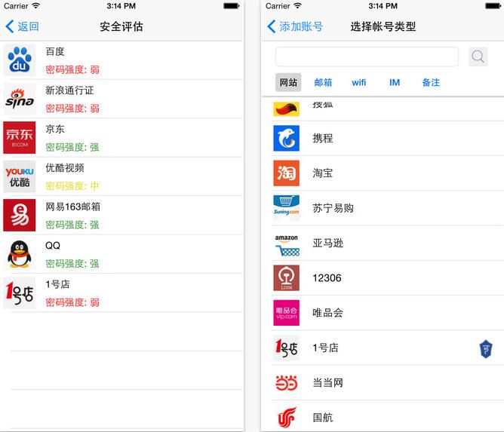Select the 网站 tab
This screenshot has height=432, width=504.
point(288,82)
